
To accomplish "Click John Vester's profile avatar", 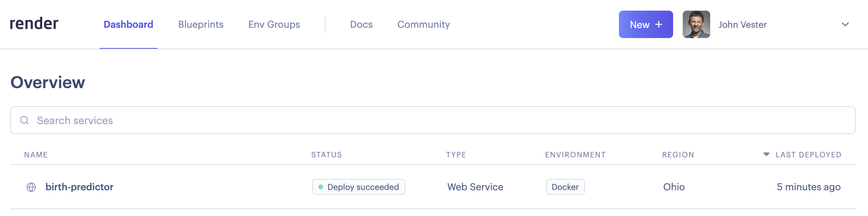I will point(696,24).
